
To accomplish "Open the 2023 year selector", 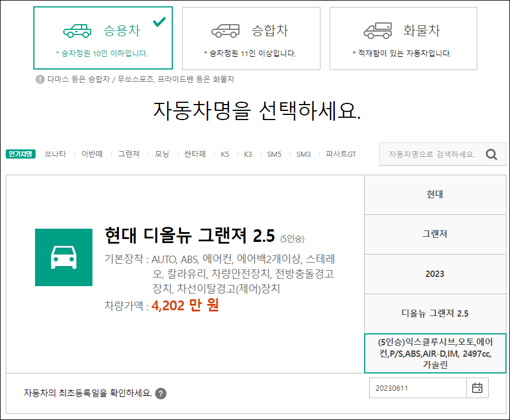I will (435, 274).
